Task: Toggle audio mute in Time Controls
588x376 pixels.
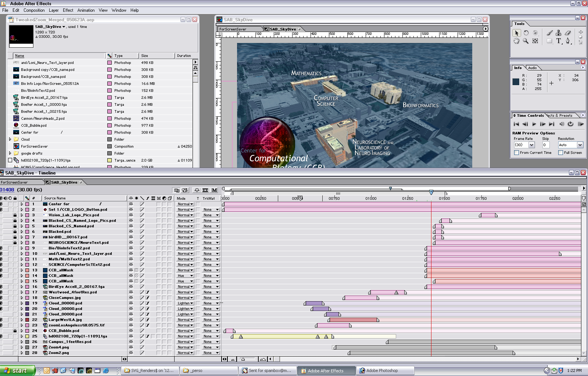Action: 562,124
